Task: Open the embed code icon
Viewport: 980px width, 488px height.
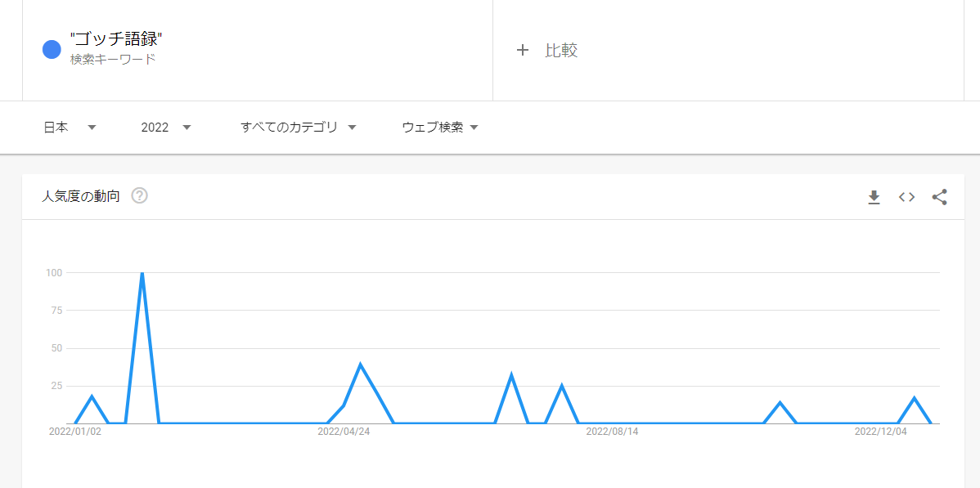Action: (907, 198)
